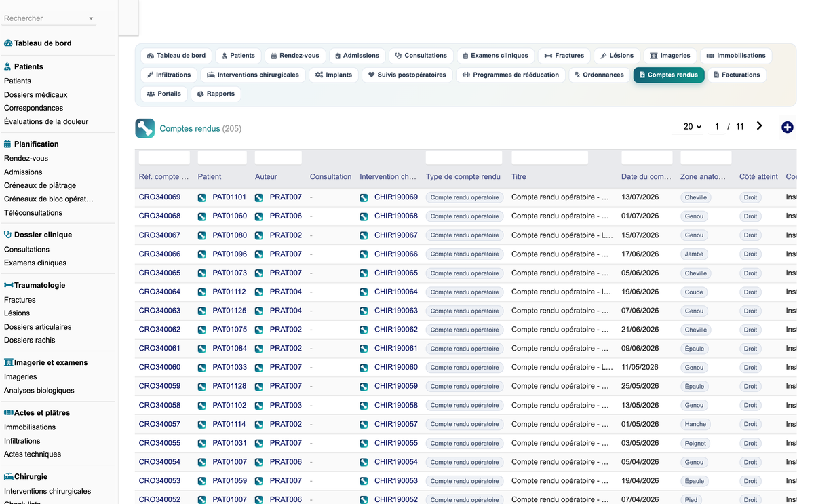Image resolution: width=814 pixels, height=504 pixels.
Task: Click the Hanche zone tag
Action: pos(695,425)
